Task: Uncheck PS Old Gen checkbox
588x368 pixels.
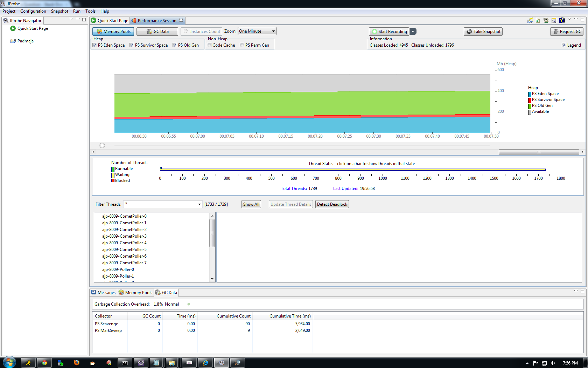Action: coord(175,45)
